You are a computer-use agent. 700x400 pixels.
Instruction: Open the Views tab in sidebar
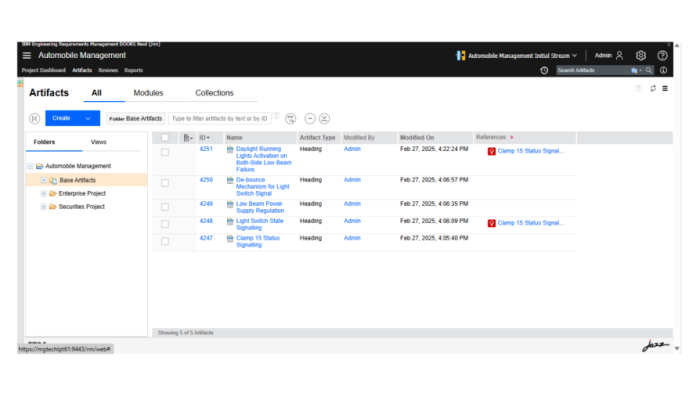(98, 142)
